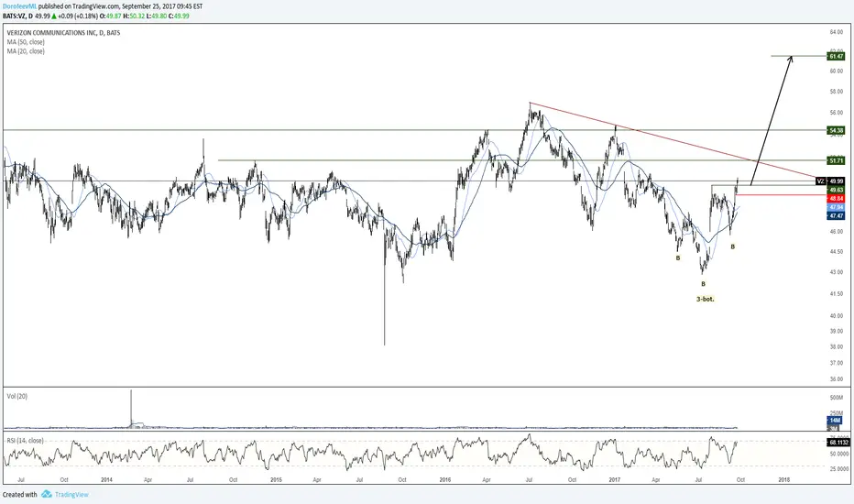Click the 'B' marker directly above '3-bot.'
Image resolution: width=854 pixels, height=504 pixels.
[703, 284]
